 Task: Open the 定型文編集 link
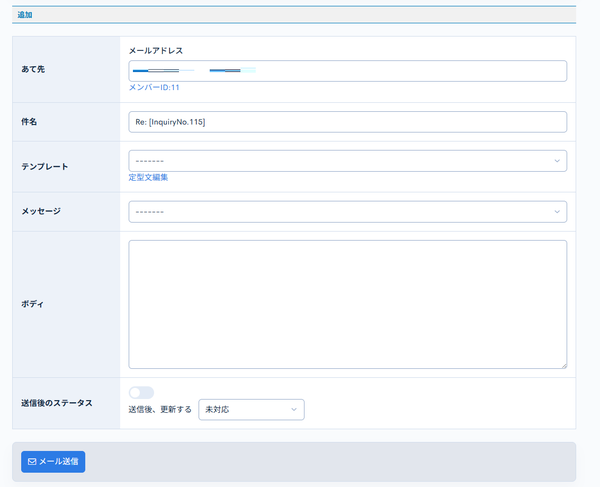pos(148,177)
